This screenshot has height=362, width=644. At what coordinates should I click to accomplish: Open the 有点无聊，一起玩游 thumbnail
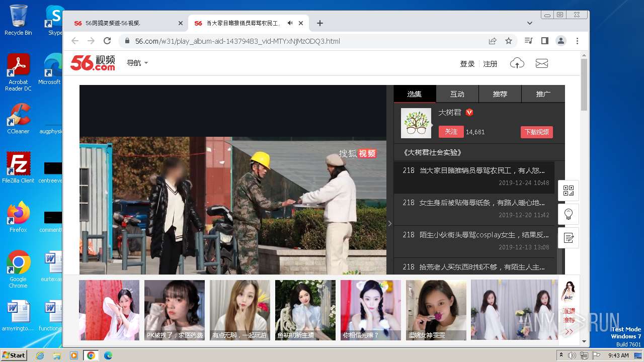click(240, 310)
